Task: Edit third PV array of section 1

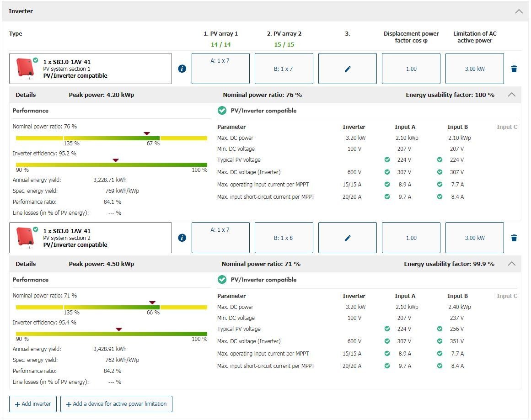Action: pyautogui.click(x=347, y=69)
